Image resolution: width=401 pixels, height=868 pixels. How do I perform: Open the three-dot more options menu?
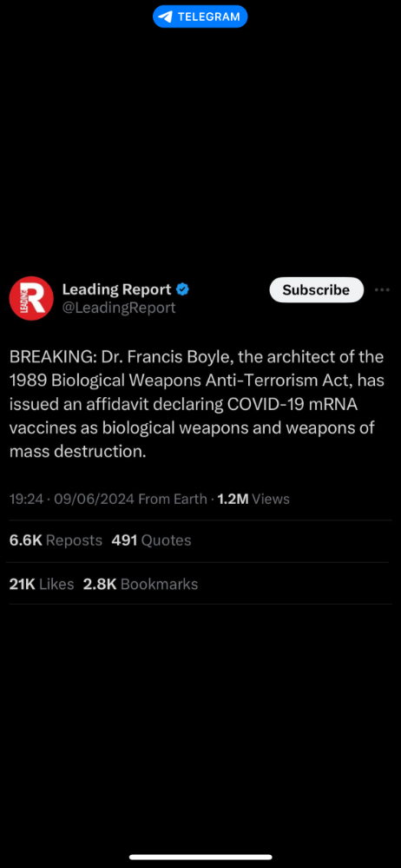[x=382, y=289]
